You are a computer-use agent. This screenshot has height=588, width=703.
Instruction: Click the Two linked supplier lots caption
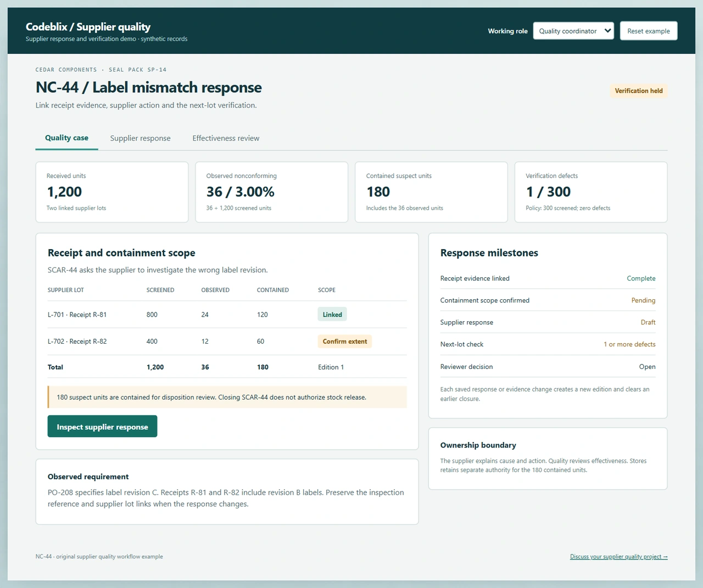(76, 208)
